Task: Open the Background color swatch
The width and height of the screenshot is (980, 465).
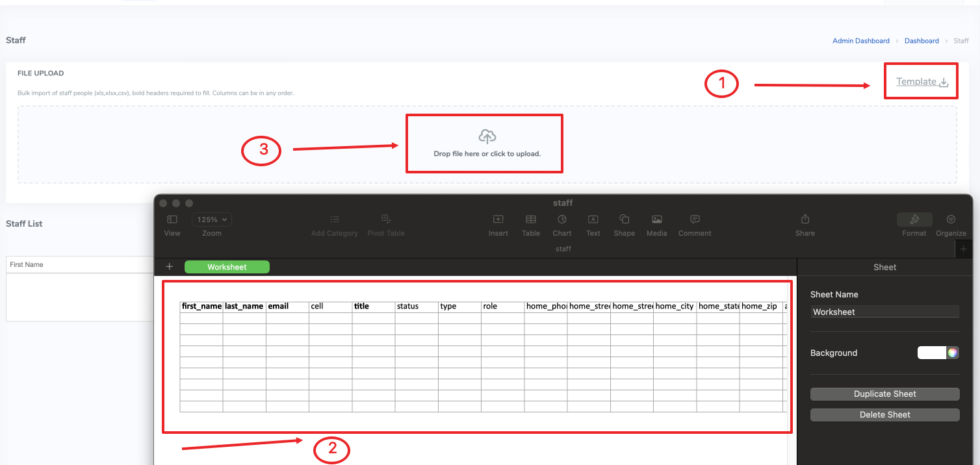Action: coord(938,353)
